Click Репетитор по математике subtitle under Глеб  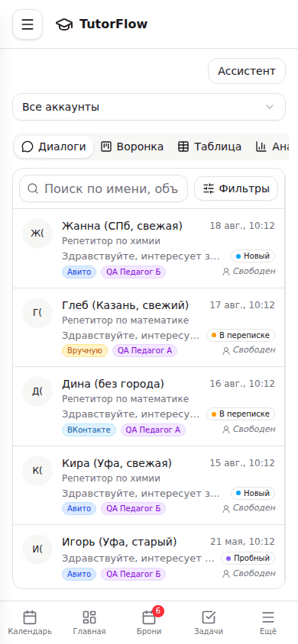125,320
